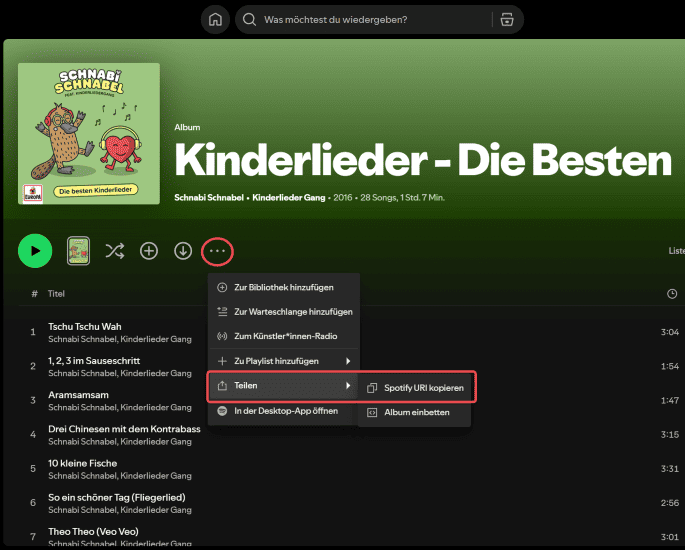Click duration 3:04 of track 1

pyautogui.click(x=670, y=332)
